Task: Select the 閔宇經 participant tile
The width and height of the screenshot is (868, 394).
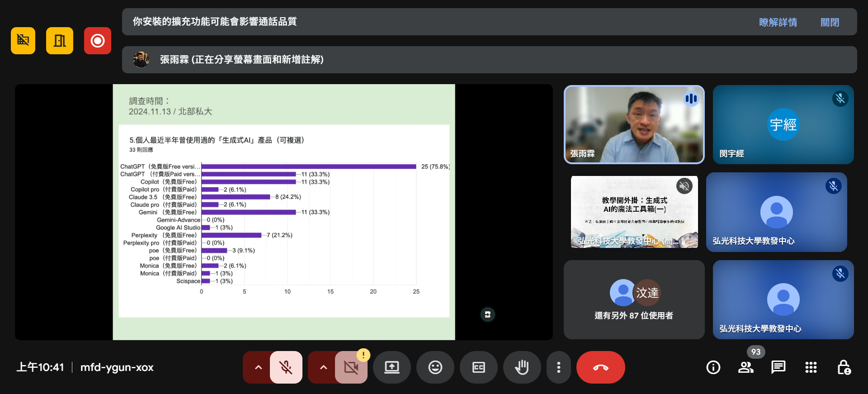Action: point(783,124)
